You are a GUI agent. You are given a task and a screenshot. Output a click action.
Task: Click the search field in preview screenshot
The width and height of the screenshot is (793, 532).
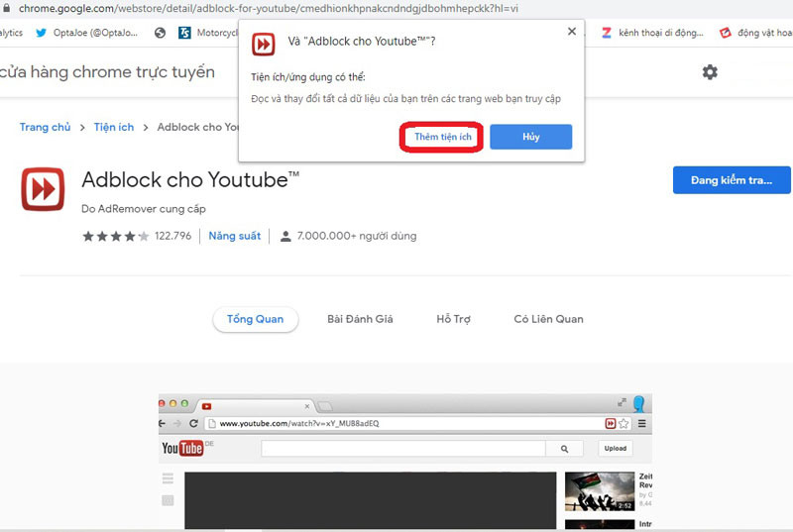click(x=403, y=448)
